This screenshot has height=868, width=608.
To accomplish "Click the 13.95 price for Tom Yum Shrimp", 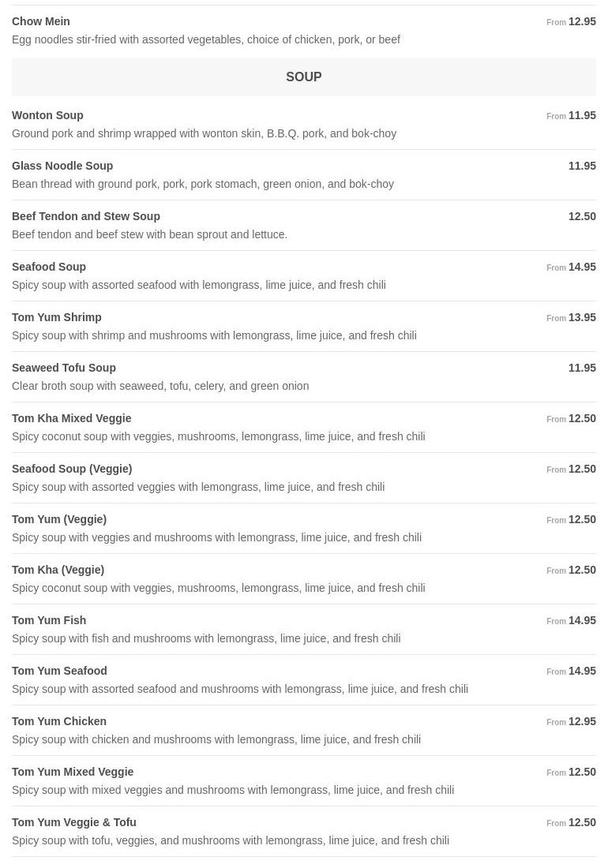I will click(x=582, y=317).
